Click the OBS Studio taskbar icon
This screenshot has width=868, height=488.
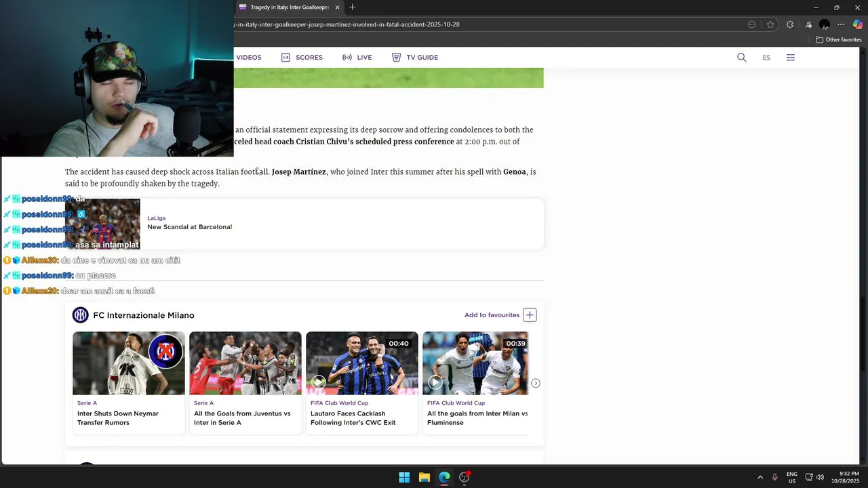[465, 477]
